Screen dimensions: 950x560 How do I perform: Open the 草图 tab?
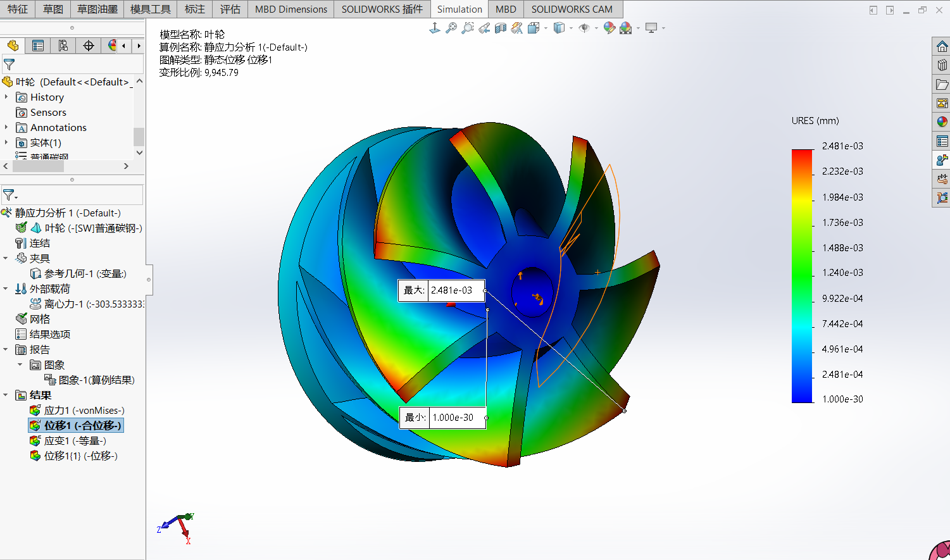(53, 9)
